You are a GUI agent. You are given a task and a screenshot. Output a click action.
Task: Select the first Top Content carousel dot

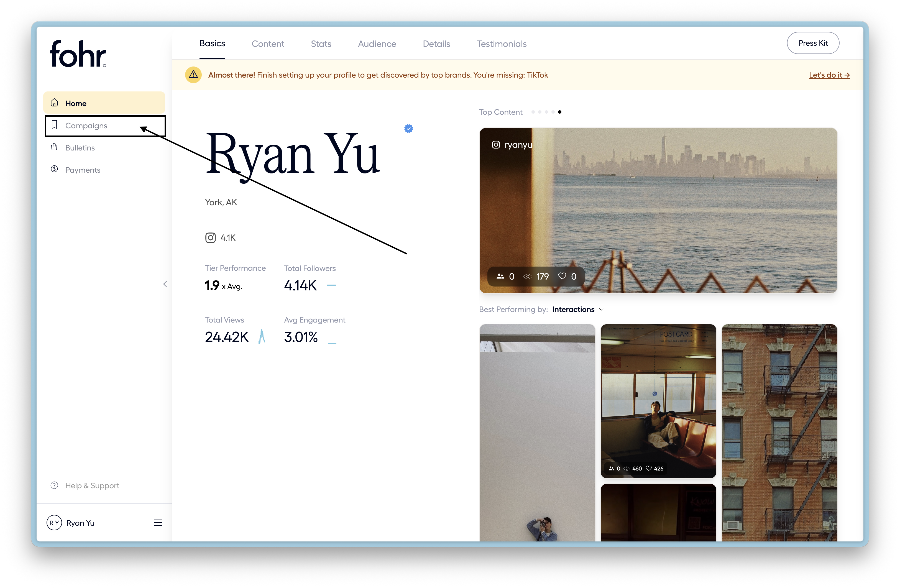[x=533, y=112]
